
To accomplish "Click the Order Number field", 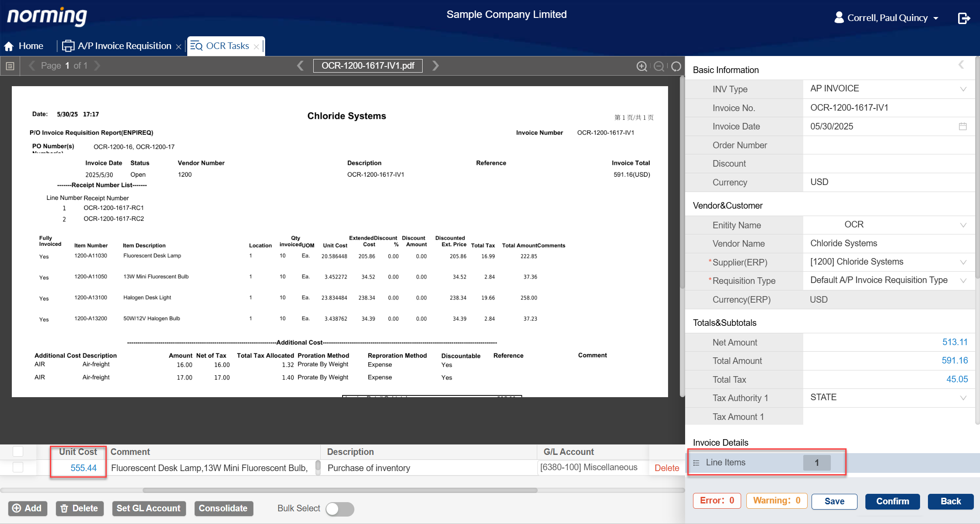I will point(889,145).
